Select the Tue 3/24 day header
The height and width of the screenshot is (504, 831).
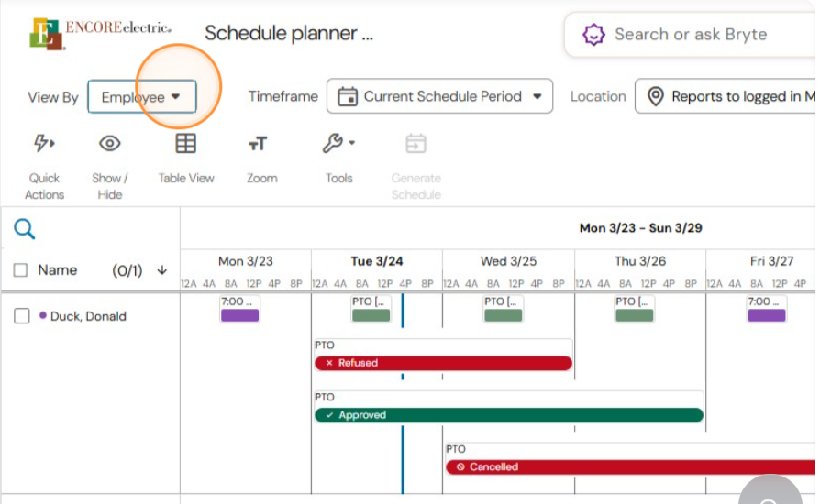click(x=377, y=261)
